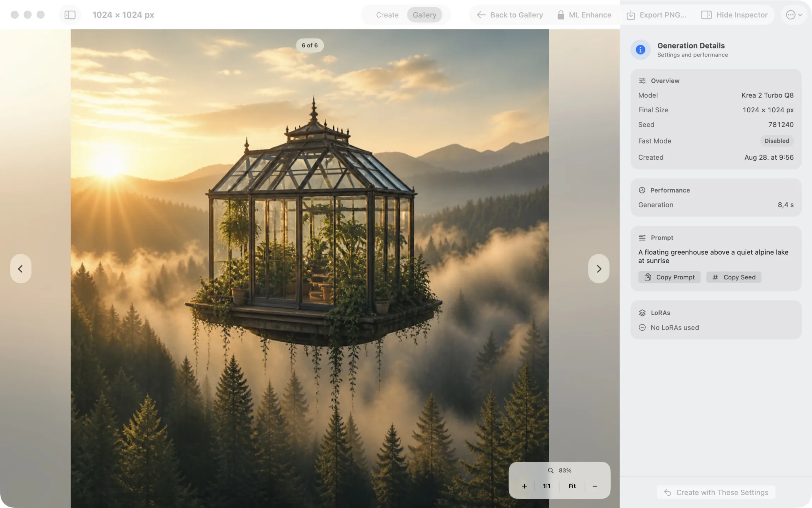This screenshot has width=812, height=508.
Task: Click the ML Enhance lock icon
Action: [x=561, y=15]
